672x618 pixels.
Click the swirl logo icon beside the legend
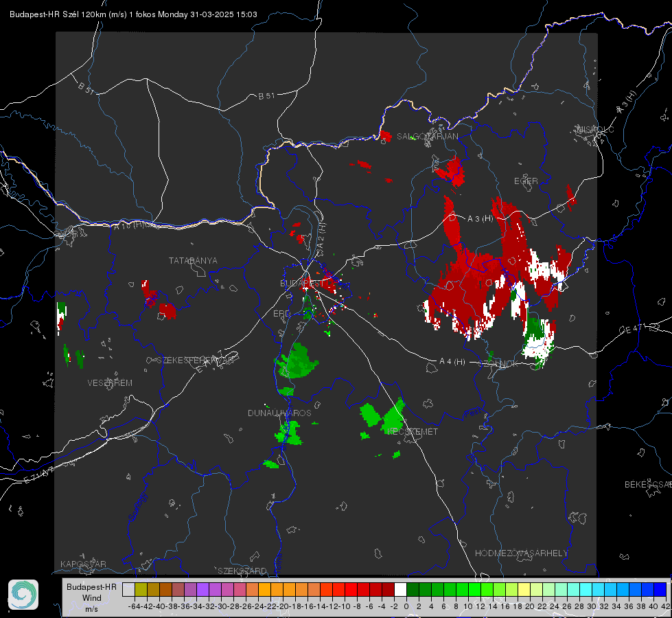pyautogui.click(x=23, y=595)
